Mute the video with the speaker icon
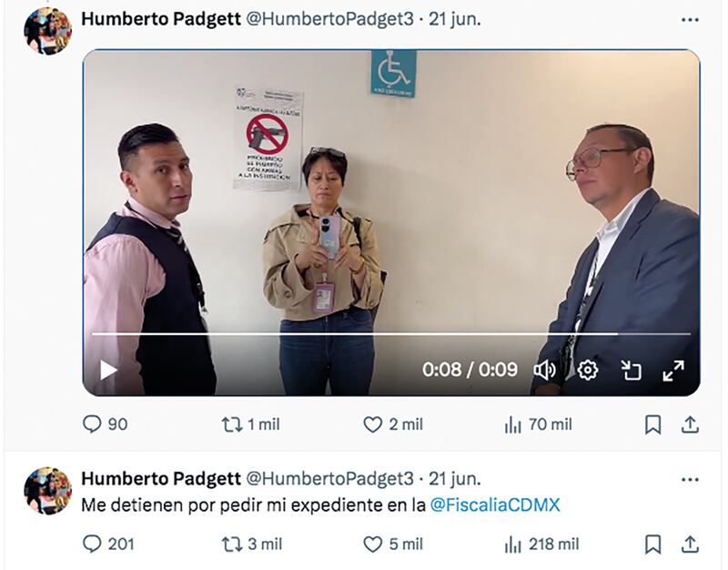The width and height of the screenshot is (728, 570). (544, 371)
